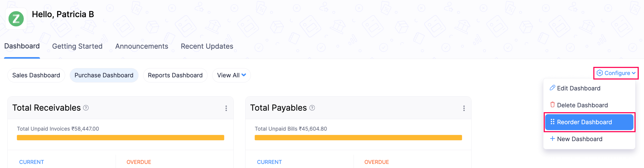Open Total Receivables three-dot options menu
This screenshot has width=644, height=168.
(226, 108)
